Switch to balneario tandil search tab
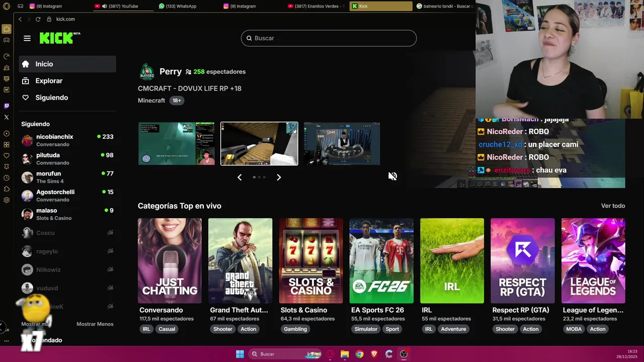Viewport: 644px width, 362px height. pyautogui.click(x=444, y=6)
